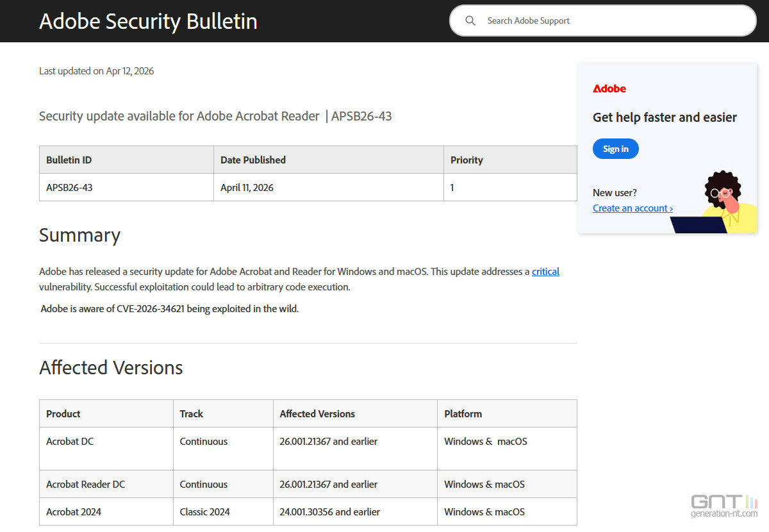Open the Create an account link

click(x=633, y=208)
